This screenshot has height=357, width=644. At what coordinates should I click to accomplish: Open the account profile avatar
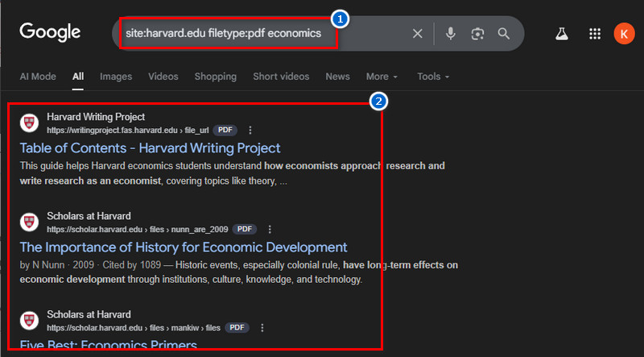623,34
